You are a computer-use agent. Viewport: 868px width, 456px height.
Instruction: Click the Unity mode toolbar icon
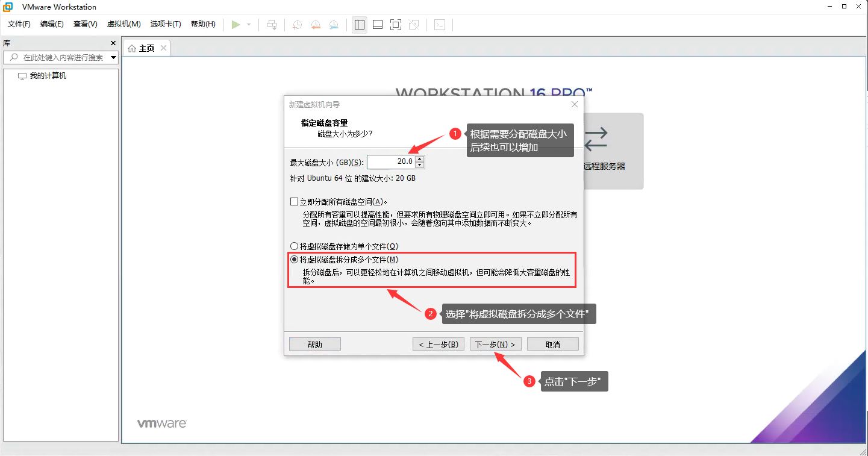[x=414, y=25]
